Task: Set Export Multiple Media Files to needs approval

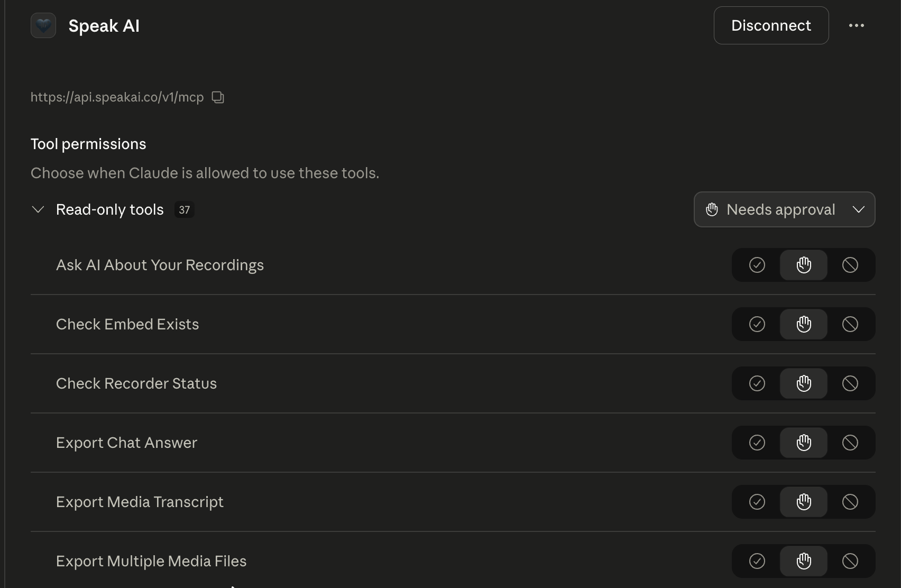Action: (804, 561)
